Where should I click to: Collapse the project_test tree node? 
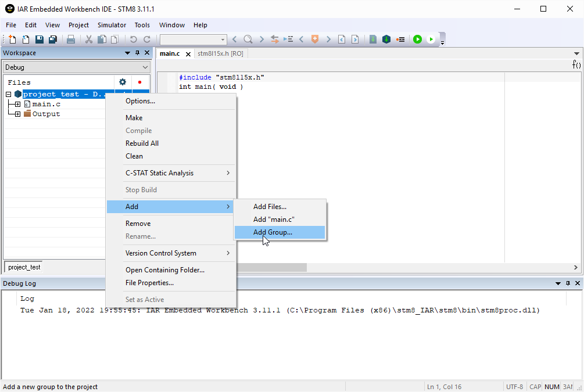(9, 95)
